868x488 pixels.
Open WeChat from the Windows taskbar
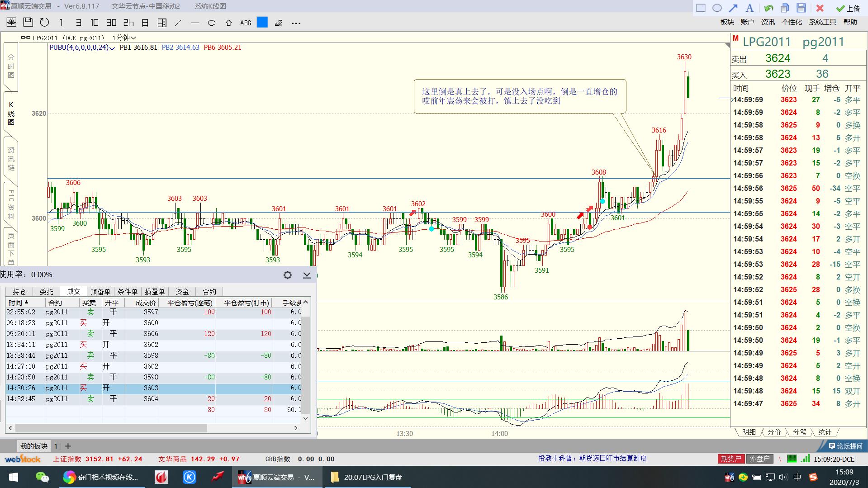click(42, 477)
